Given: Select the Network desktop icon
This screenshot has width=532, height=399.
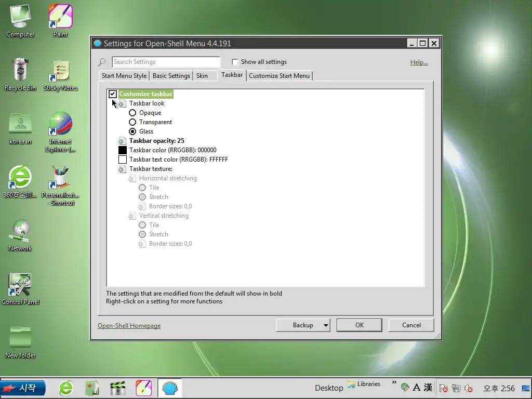Looking at the screenshot, I should [x=20, y=235].
